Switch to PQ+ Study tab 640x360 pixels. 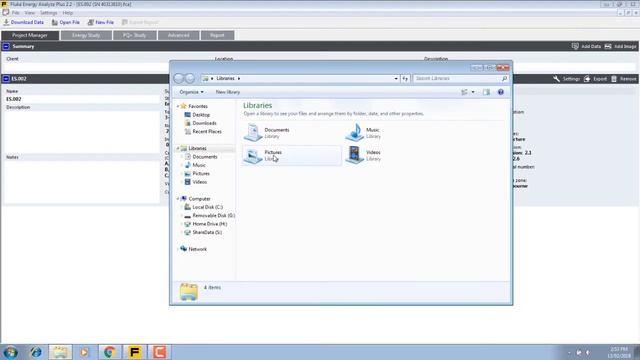pos(135,36)
